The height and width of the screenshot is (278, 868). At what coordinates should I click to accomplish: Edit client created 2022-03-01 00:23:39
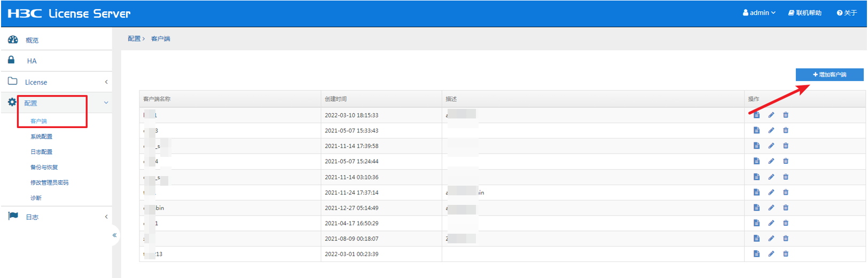click(x=771, y=254)
